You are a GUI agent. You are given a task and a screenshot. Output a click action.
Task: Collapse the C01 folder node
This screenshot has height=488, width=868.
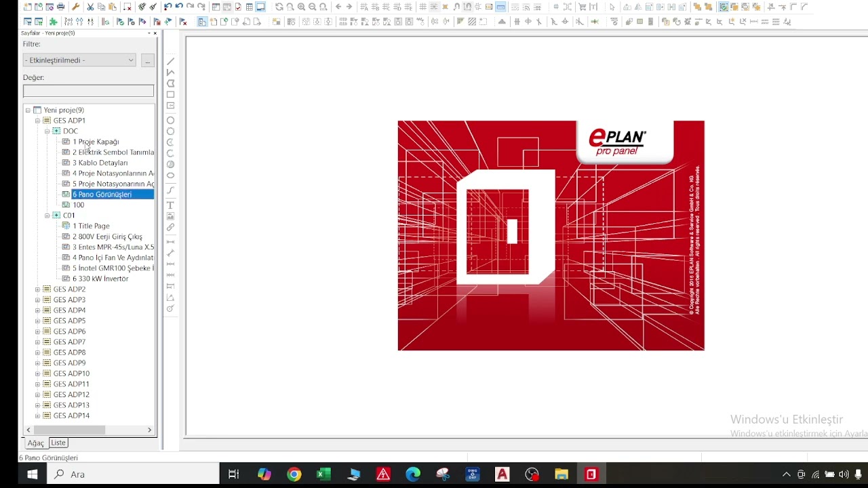47,216
